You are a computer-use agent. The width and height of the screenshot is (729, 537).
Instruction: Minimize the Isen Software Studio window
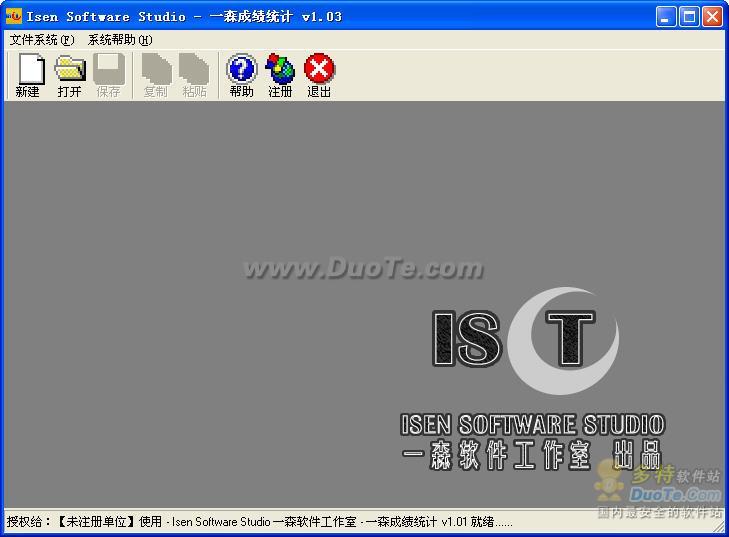666,17
